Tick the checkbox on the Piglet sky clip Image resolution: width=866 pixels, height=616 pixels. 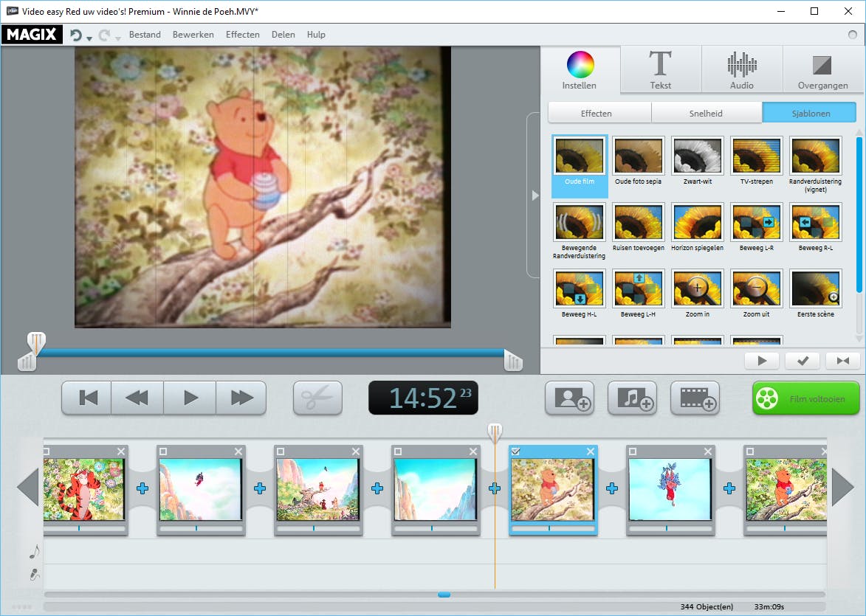pos(633,451)
